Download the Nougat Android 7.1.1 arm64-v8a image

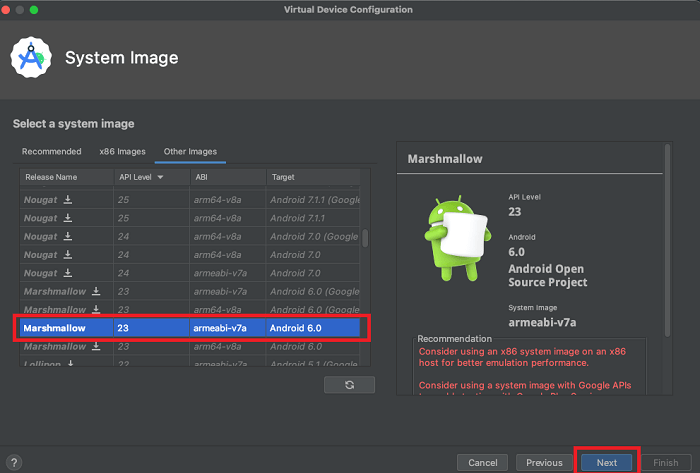click(67, 218)
